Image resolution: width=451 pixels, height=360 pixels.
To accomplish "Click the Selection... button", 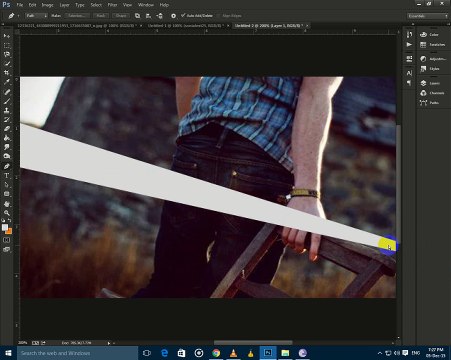I will tap(77, 16).
